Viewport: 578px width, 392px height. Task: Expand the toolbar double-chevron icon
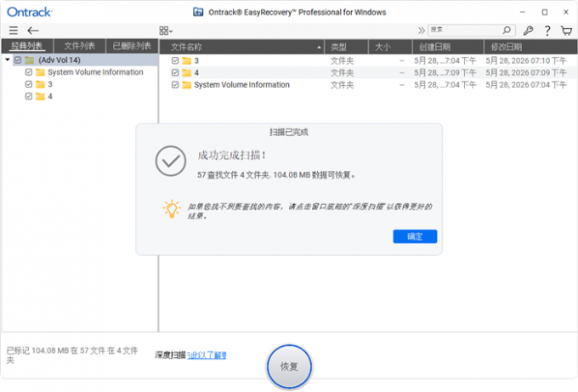coord(421,31)
